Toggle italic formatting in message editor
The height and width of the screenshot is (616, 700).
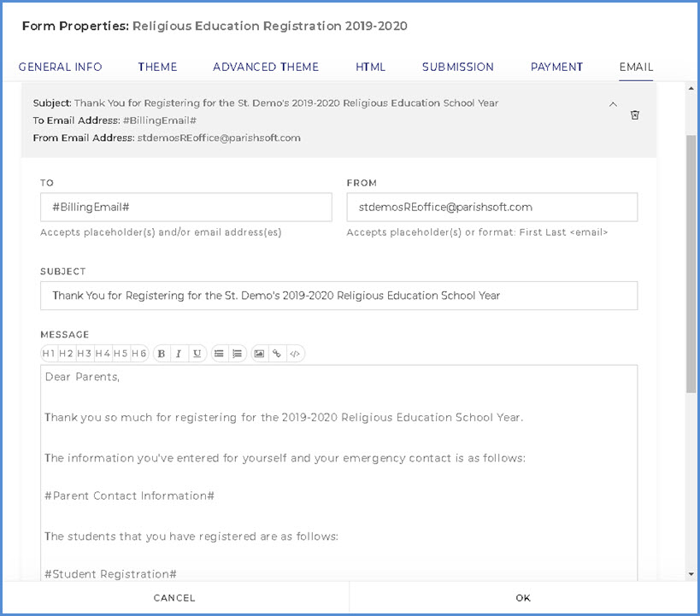tap(179, 354)
